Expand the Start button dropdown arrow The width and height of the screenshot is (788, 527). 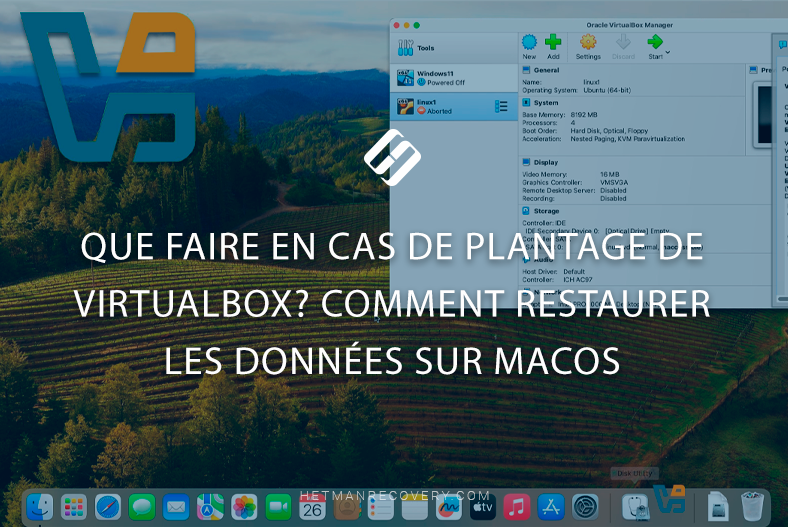[668, 51]
